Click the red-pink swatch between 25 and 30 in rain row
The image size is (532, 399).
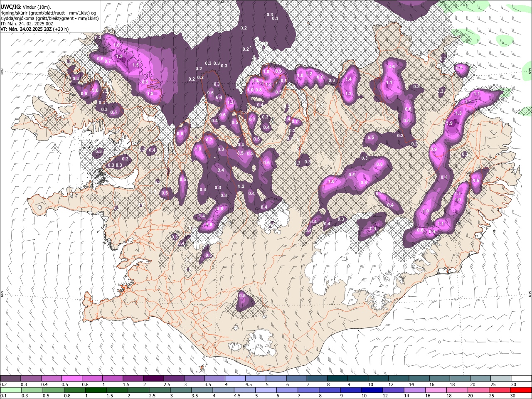tap(500, 390)
